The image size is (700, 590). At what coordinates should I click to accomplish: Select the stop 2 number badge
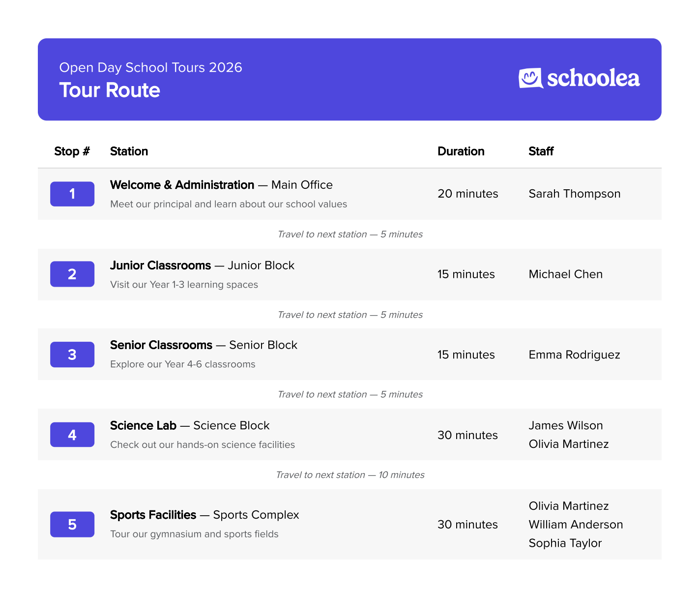coord(72,274)
